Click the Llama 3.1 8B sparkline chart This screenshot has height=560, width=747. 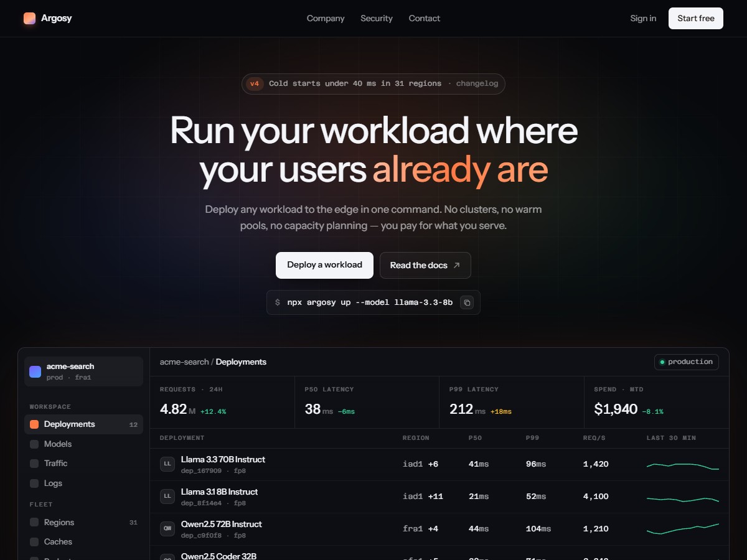683,498
